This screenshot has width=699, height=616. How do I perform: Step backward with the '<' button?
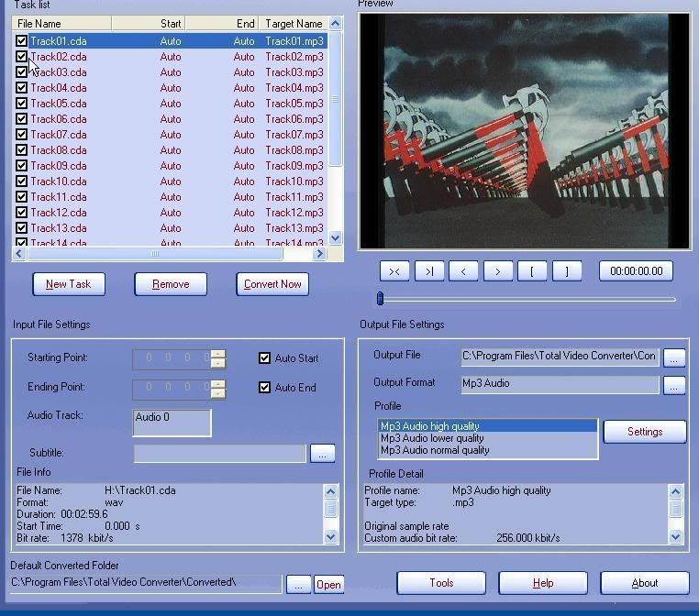(463, 271)
